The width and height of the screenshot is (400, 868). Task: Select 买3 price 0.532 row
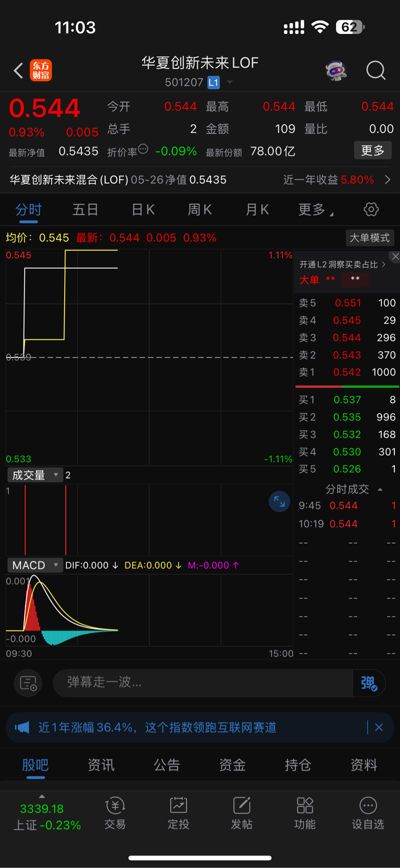point(347,434)
